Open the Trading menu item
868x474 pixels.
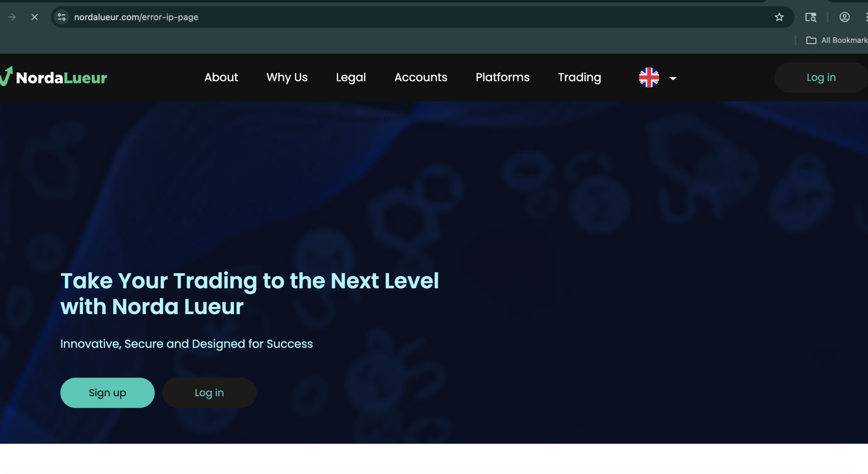click(579, 77)
